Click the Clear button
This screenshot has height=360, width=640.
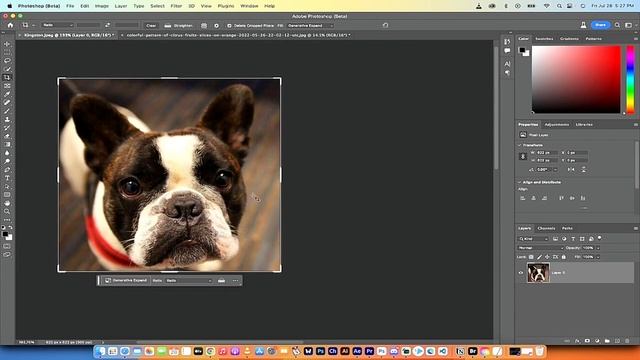[151, 25]
